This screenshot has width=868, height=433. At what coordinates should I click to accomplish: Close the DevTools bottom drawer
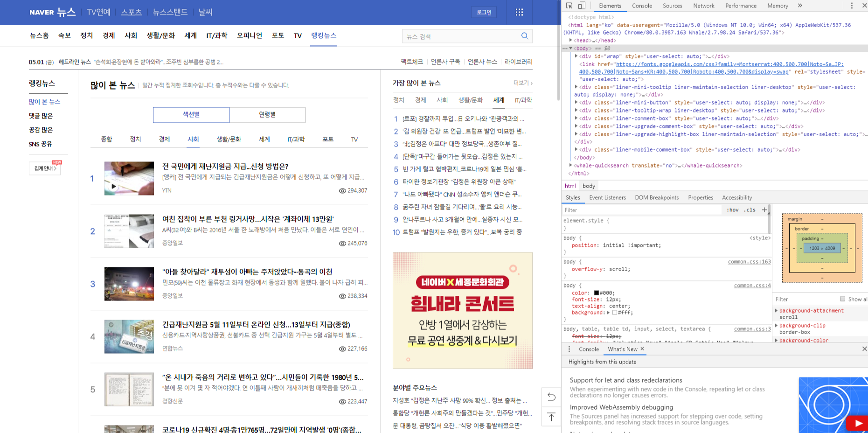(864, 349)
